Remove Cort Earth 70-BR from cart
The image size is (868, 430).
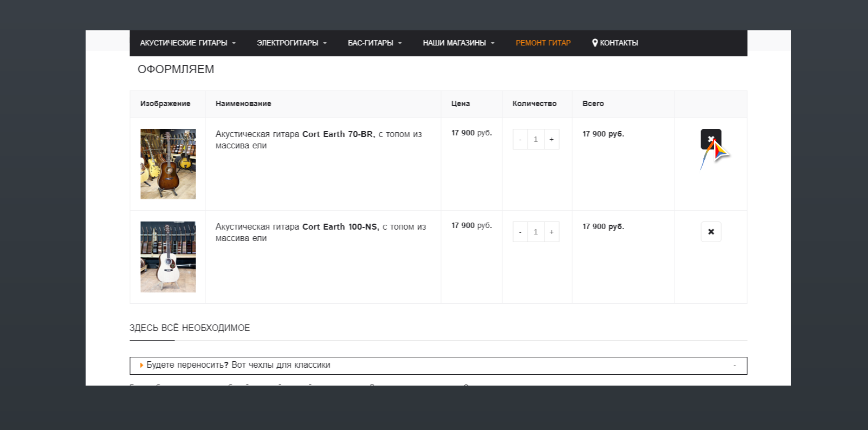tap(711, 139)
